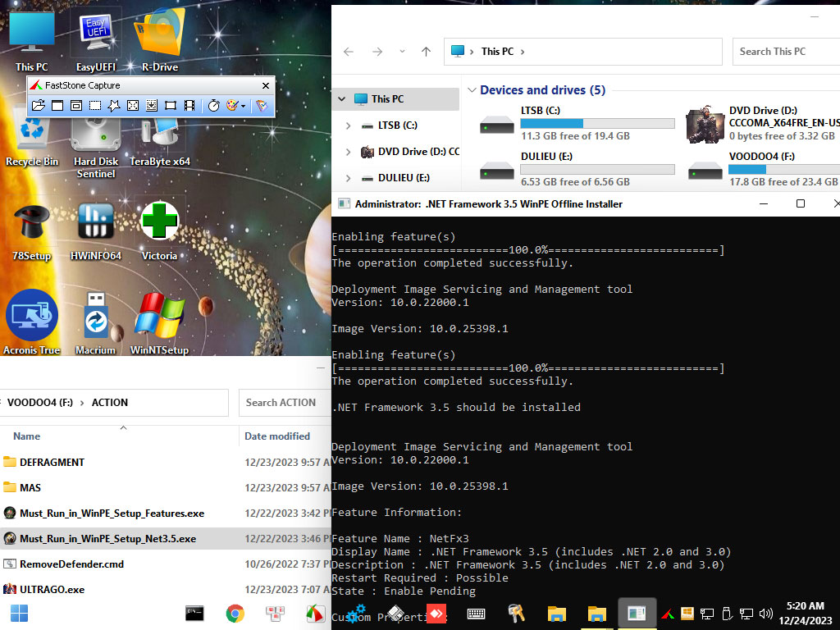Select Capture Full Screen tool in FastStone
This screenshot has width=840, height=630.
[133, 106]
